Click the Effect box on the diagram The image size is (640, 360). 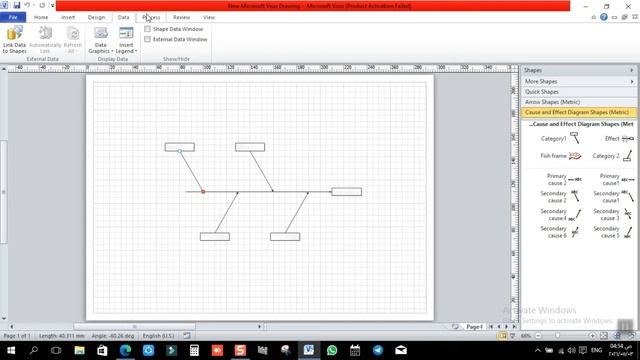(347, 192)
